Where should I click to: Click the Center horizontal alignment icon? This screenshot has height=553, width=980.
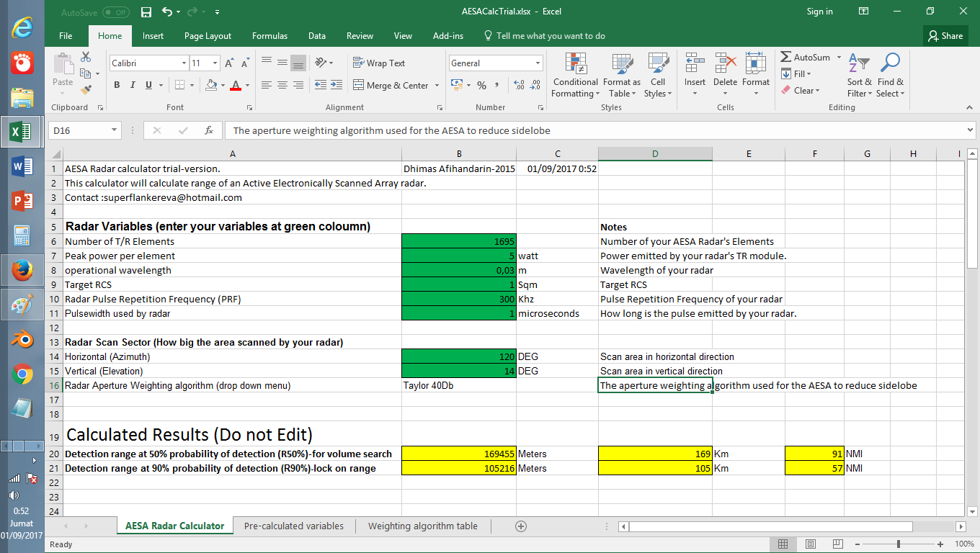click(x=282, y=85)
